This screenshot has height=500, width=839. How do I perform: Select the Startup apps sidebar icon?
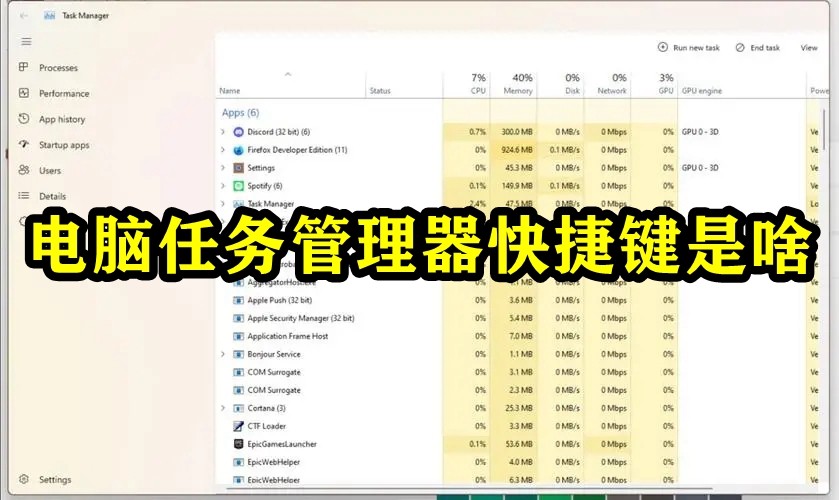[24, 144]
